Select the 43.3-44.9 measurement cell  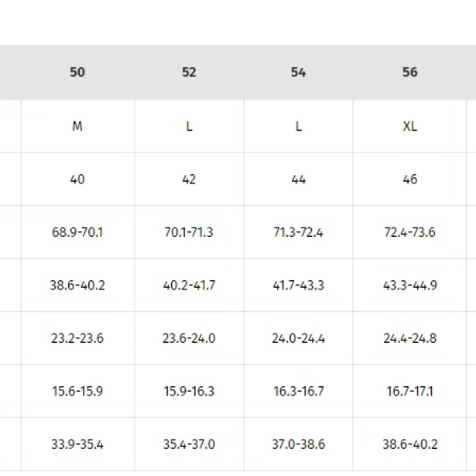tap(409, 285)
